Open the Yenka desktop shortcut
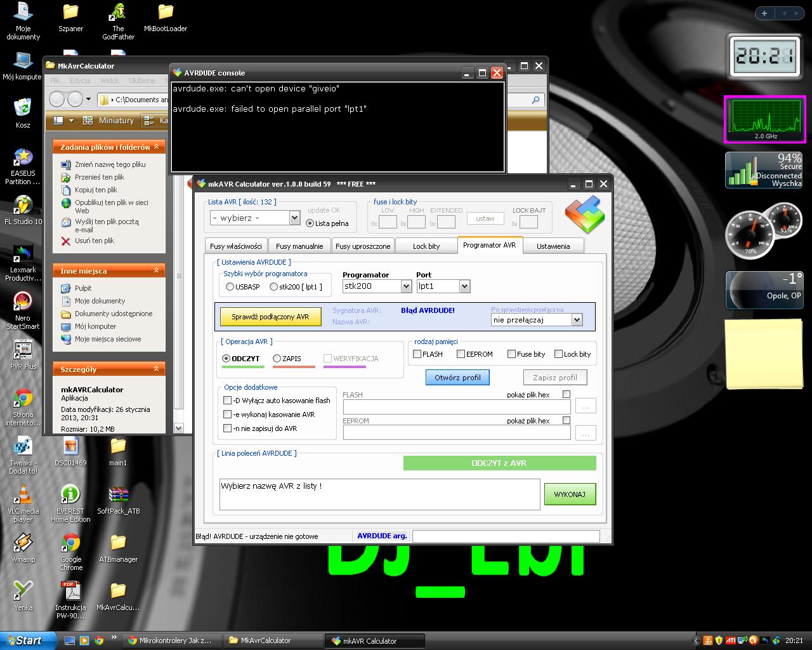Screen dimensions: 812x650 coord(23,595)
